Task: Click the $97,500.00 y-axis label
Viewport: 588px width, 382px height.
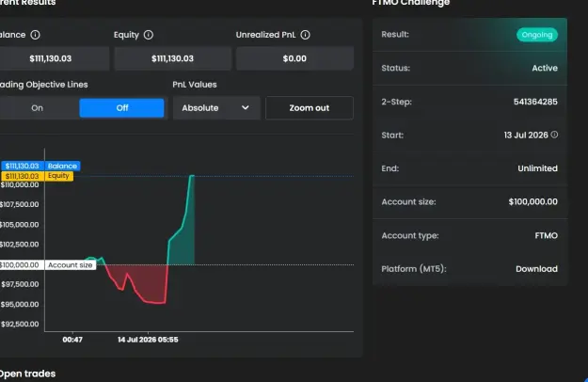Action: coord(20,284)
